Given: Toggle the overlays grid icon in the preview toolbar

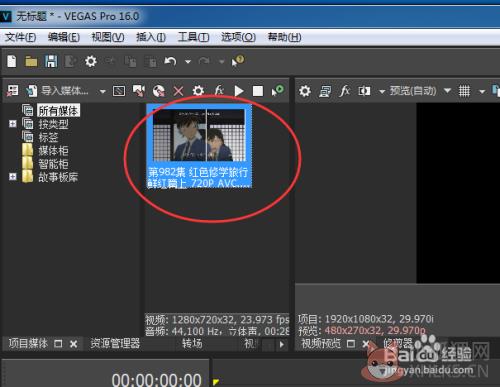Looking at the screenshot, I should point(464,91).
